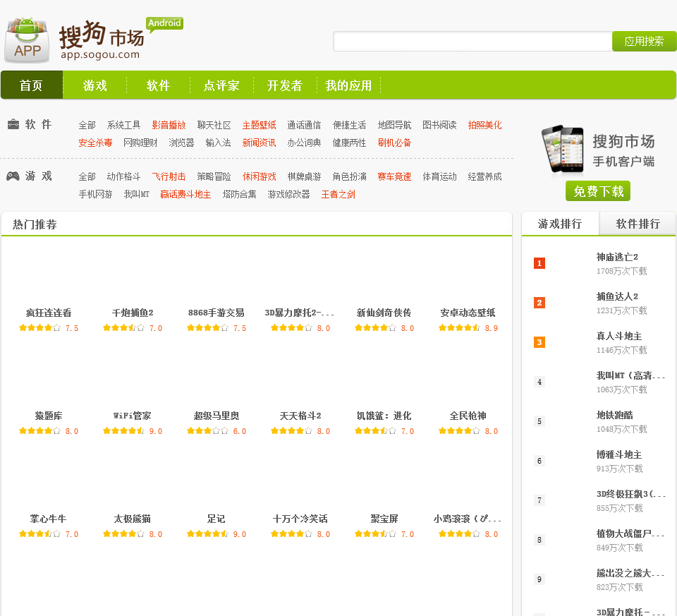Open the 聊天社区 category link

click(x=214, y=126)
